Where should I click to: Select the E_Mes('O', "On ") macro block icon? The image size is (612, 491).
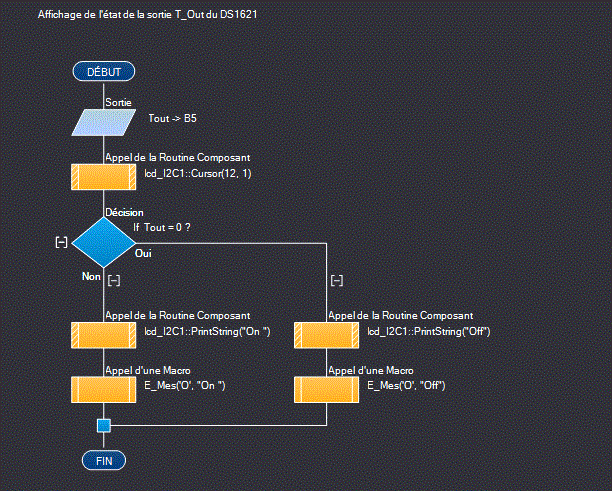(x=103, y=389)
